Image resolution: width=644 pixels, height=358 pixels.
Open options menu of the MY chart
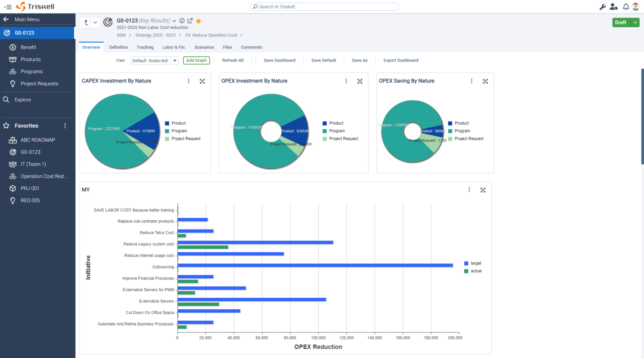pyautogui.click(x=469, y=190)
